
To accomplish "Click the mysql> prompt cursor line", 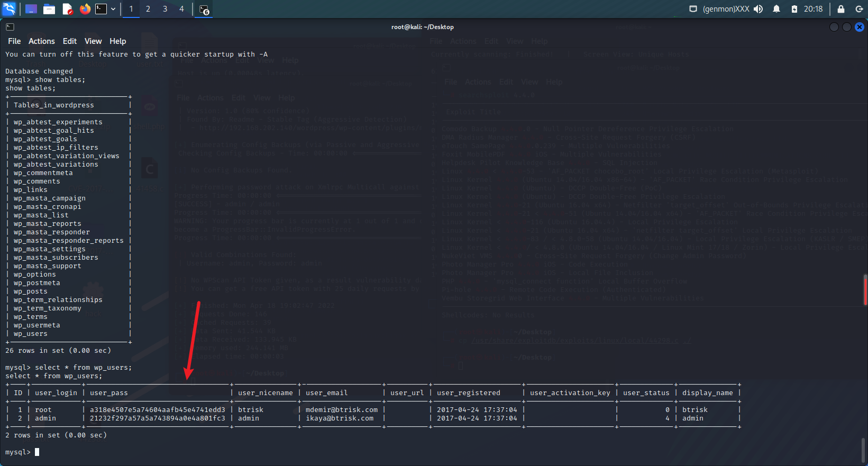I will 22,452.
